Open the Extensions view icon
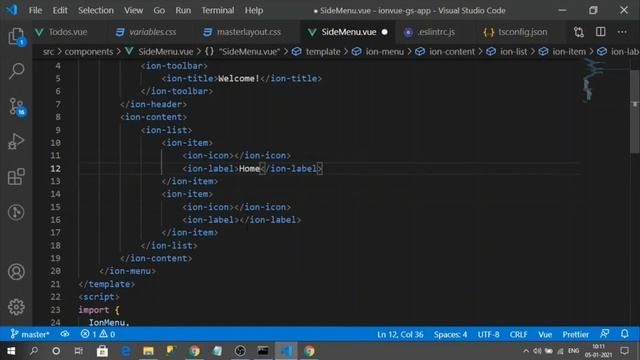The height and width of the screenshot is (360, 640). [x=16, y=177]
